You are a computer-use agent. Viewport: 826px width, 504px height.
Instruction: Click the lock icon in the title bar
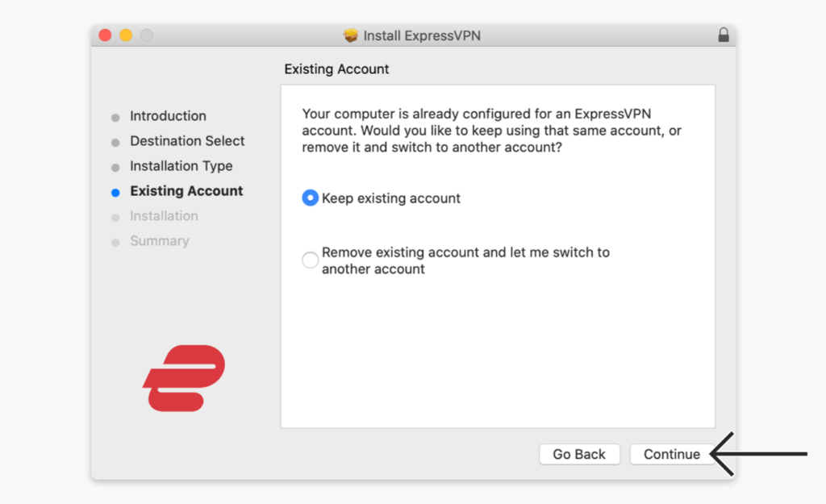[x=724, y=35]
